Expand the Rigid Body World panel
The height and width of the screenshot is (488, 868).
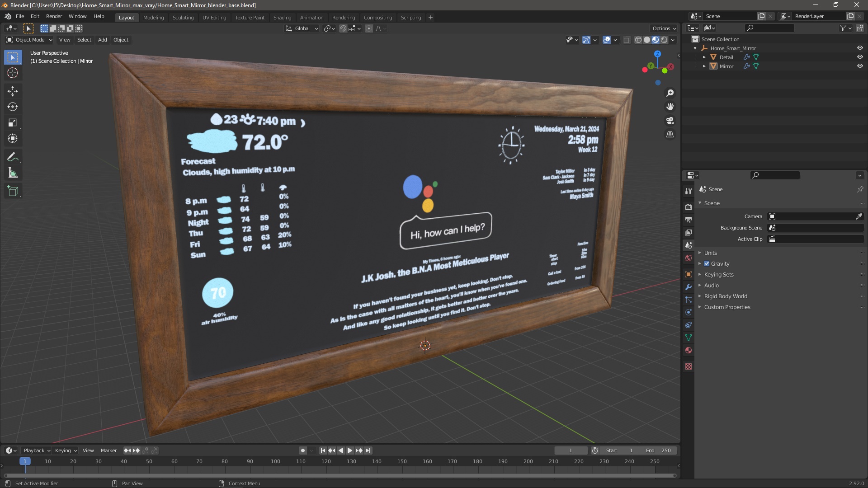[725, 296]
